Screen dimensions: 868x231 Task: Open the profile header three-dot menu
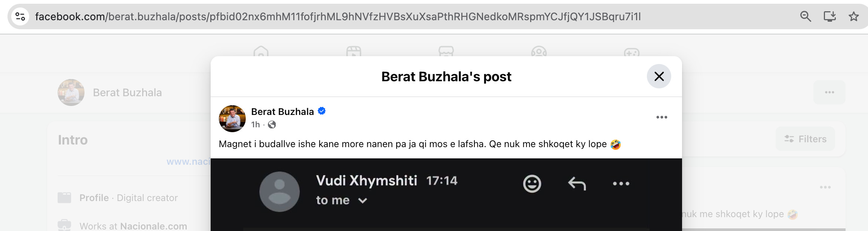coord(829,92)
